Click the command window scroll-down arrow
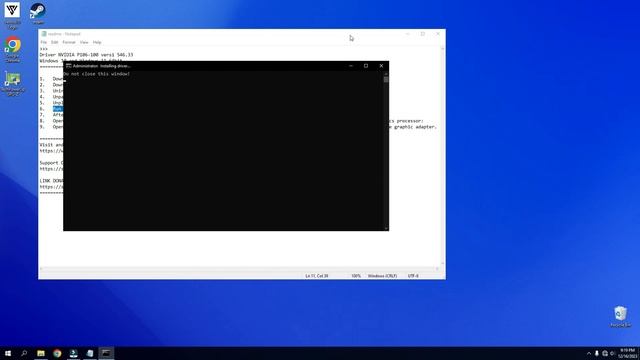 pos(386,228)
